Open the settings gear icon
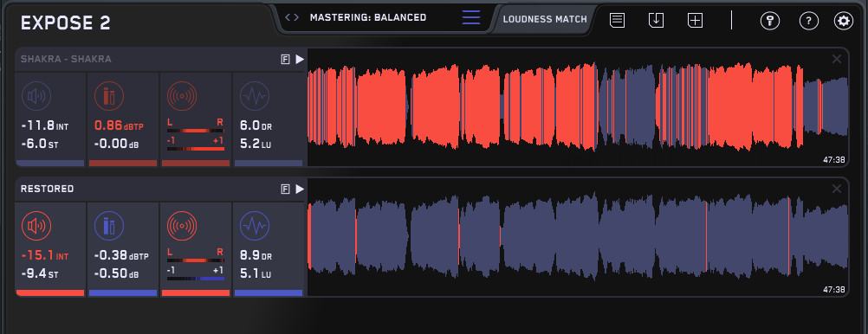The image size is (868, 334). (844, 21)
